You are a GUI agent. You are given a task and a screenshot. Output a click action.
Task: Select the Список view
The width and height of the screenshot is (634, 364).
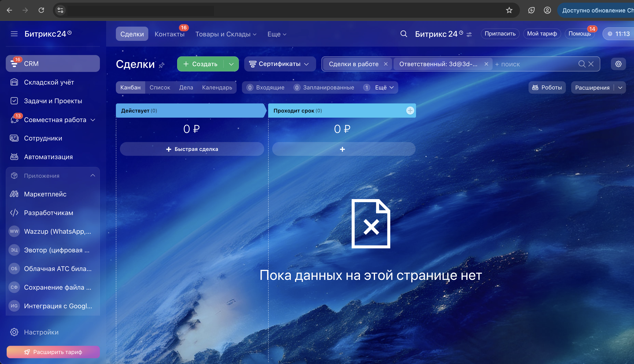pyautogui.click(x=160, y=87)
